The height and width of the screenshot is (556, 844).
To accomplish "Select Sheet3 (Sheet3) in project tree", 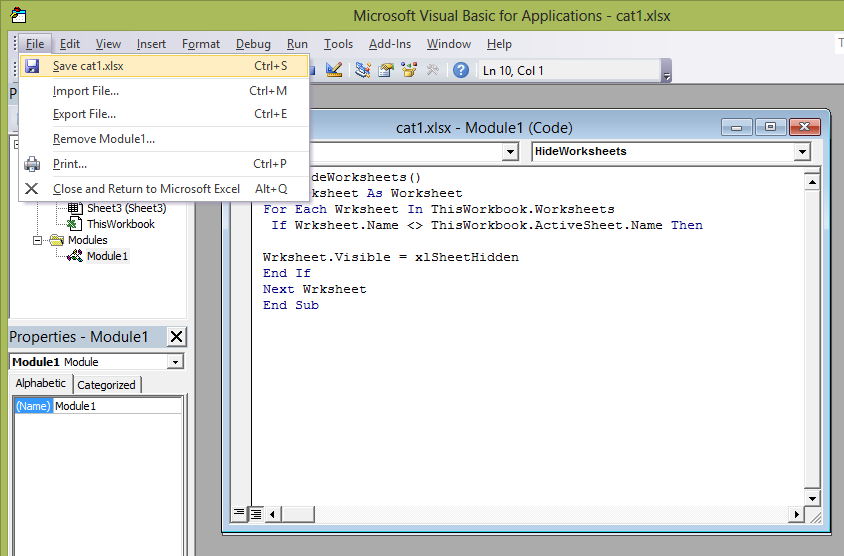I will (x=126, y=208).
